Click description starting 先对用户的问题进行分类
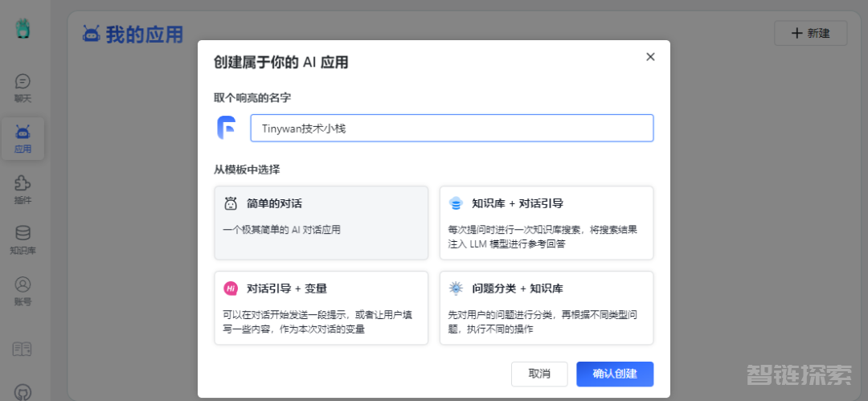This screenshot has width=868, height=401. [x=542, y=321]
